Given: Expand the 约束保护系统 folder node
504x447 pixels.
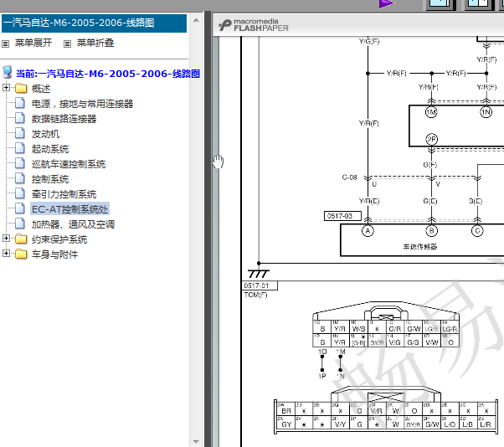Looking at the screenshot, I should (6, 238).
